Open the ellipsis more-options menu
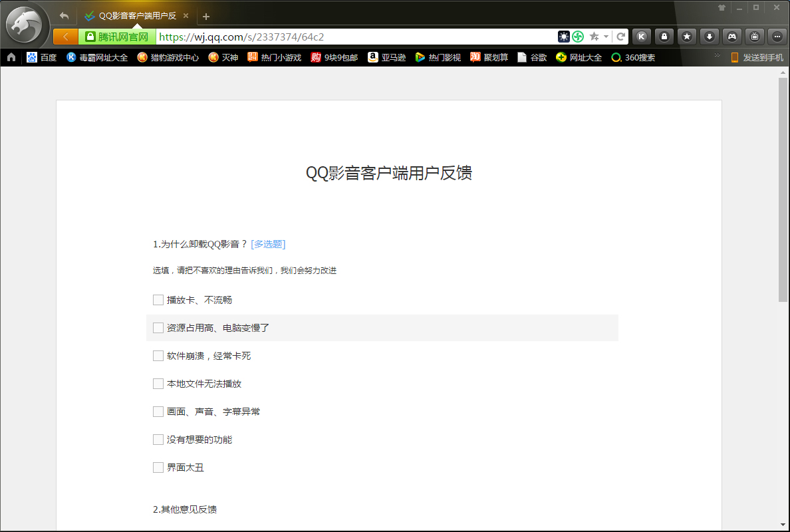The width and height of the screenshot is (790, 532). [776, 36]
